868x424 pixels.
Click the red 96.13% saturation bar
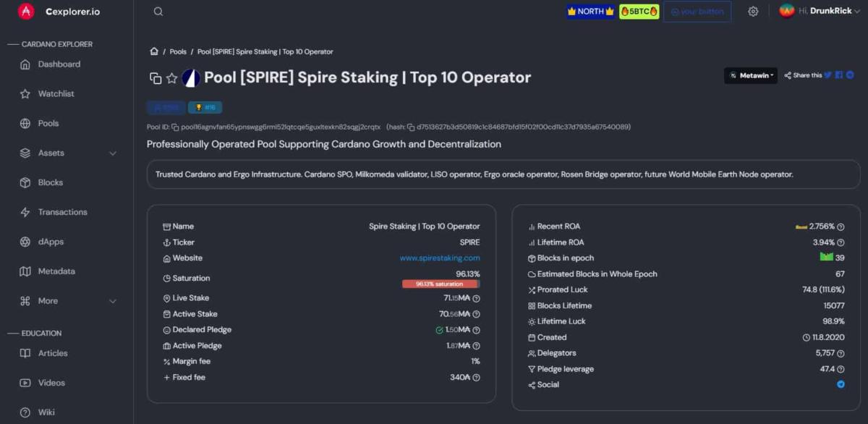click(440, 284)
